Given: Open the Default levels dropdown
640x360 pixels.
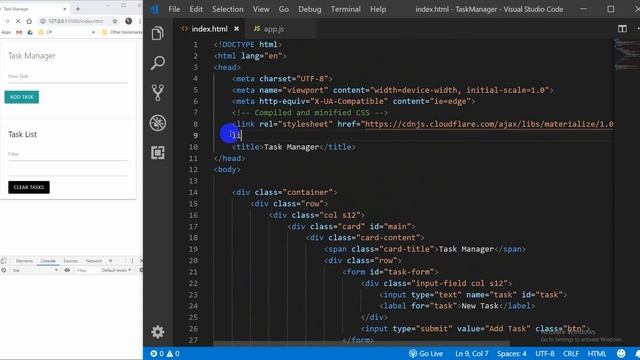Looking at the screenshot, I should tap(116, 270).
